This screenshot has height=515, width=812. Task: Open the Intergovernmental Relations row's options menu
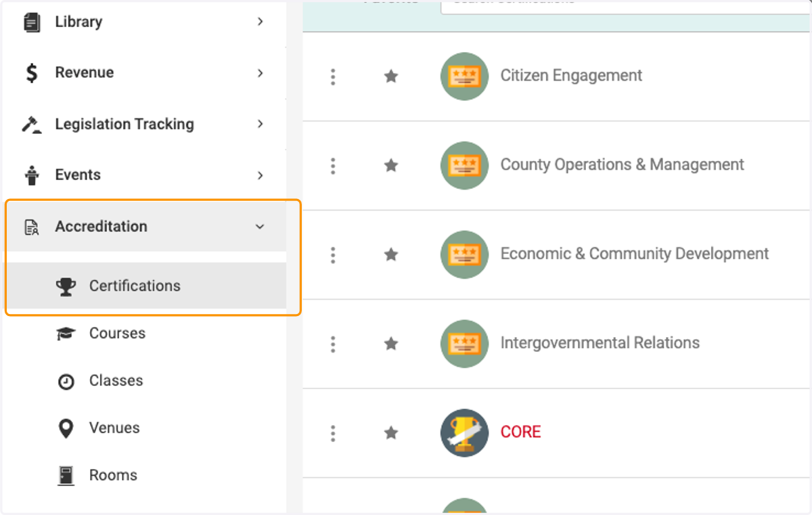(332, 344)
